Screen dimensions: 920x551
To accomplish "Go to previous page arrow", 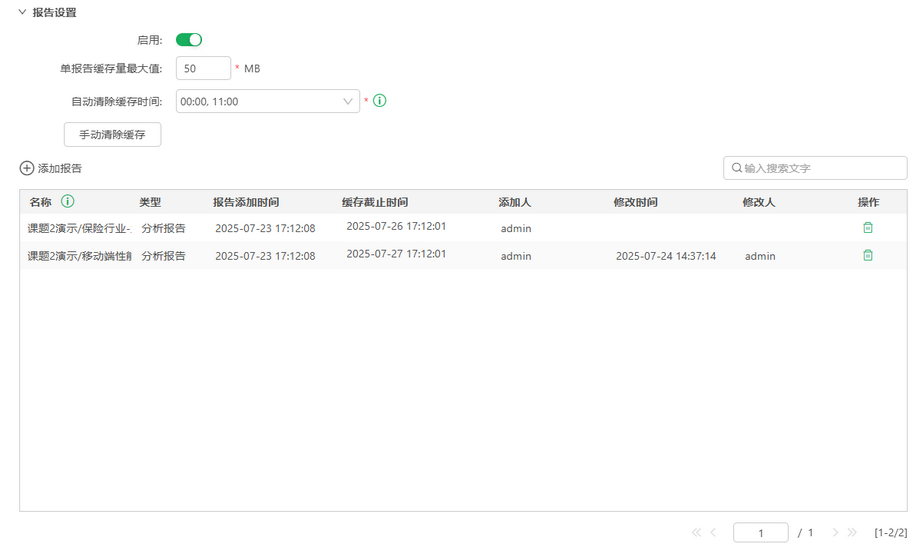I will (x=714, y=533).
